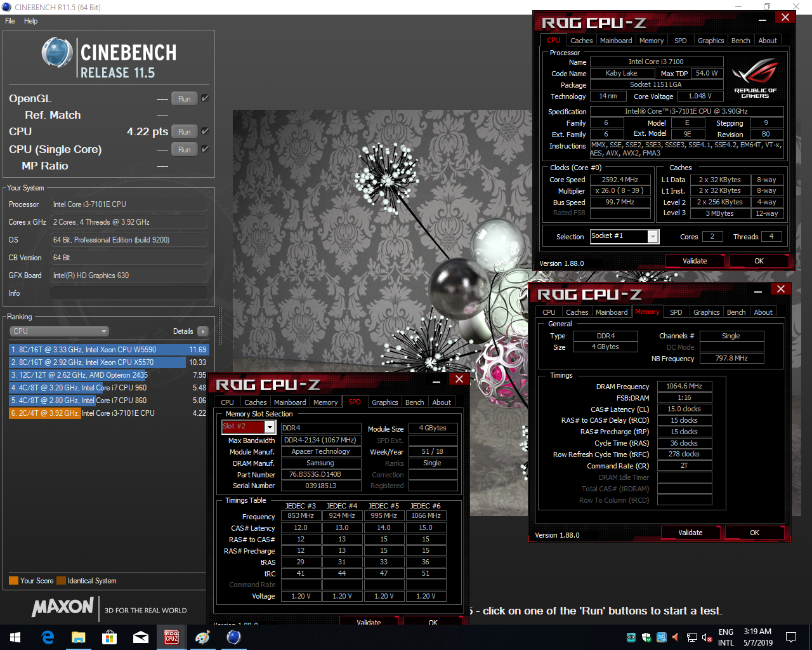Viewport: 812px width, 650px height.
Task: Click Part Number value 76.B353G.D140B
Action: click(320, 474)
